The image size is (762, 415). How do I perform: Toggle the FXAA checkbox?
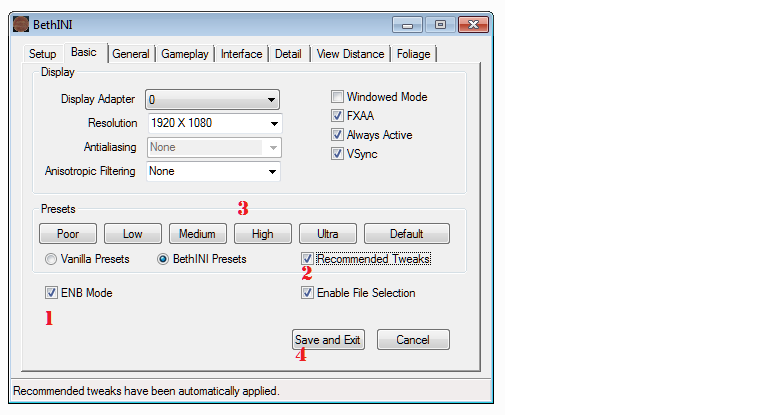click(337, 116)
